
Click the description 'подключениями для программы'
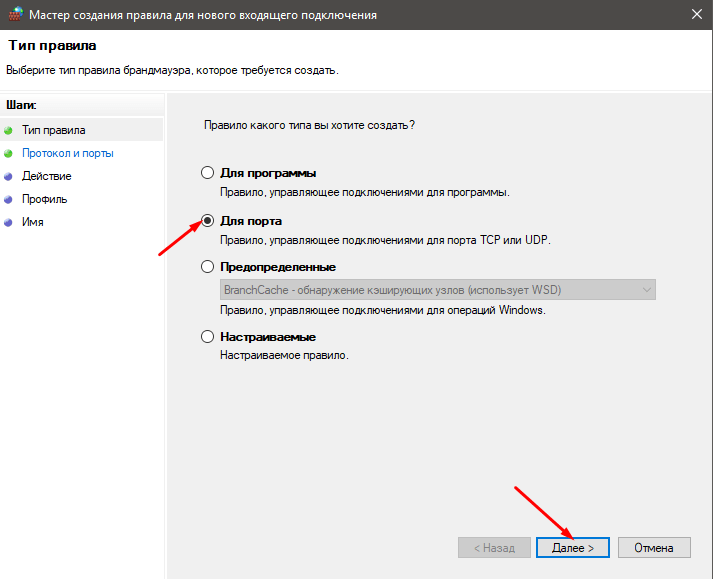pos(365,192)
